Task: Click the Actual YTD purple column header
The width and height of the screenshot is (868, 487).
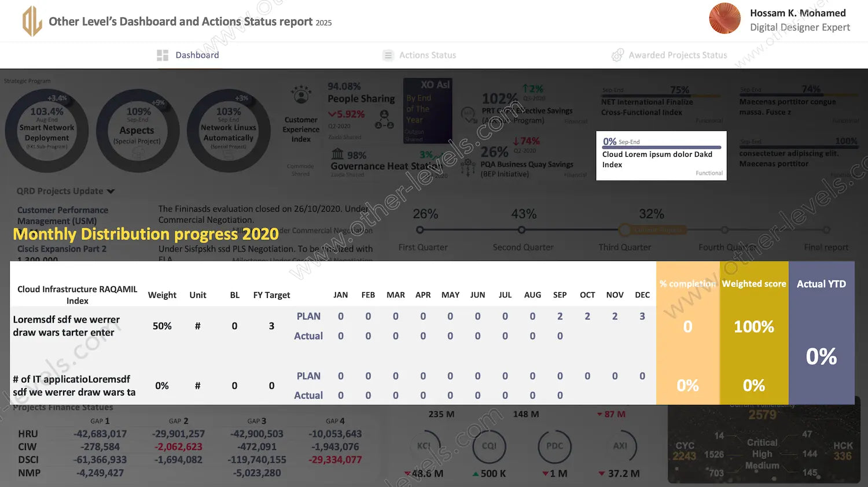Action: pyautogui.click(x=821, y=284)
